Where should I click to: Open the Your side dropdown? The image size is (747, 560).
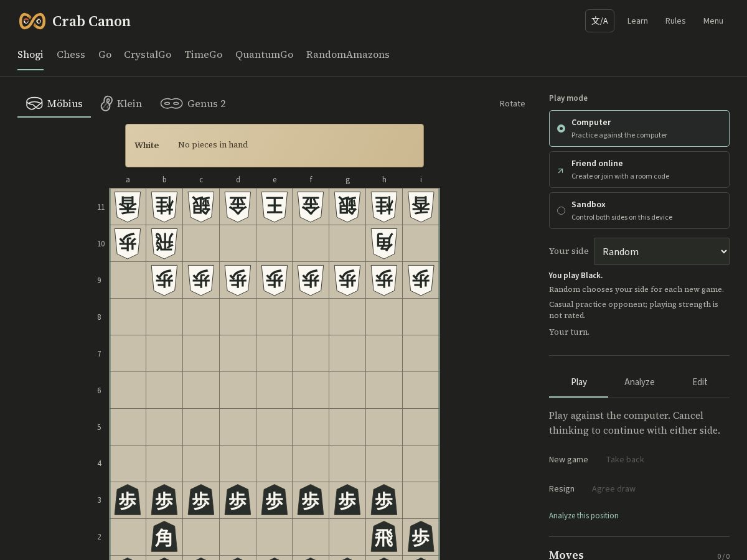click(662, 251)
